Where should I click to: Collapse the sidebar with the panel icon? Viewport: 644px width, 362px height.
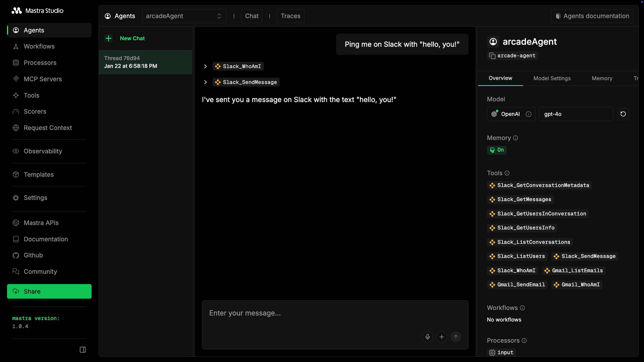(x=83, y=349)
